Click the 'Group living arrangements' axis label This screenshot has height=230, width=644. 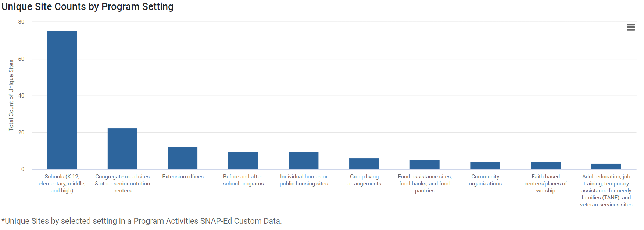(x=364, y=180)
